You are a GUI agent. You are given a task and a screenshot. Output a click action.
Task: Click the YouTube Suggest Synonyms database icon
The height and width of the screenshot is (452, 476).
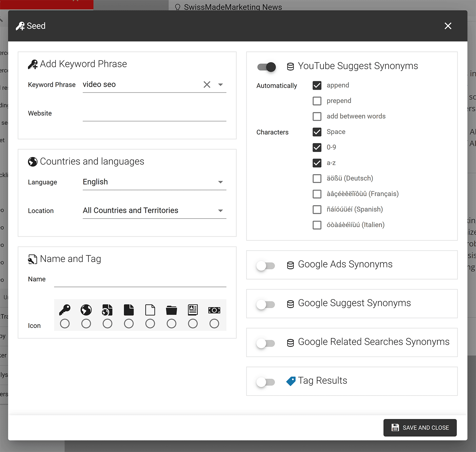(290, 67)
